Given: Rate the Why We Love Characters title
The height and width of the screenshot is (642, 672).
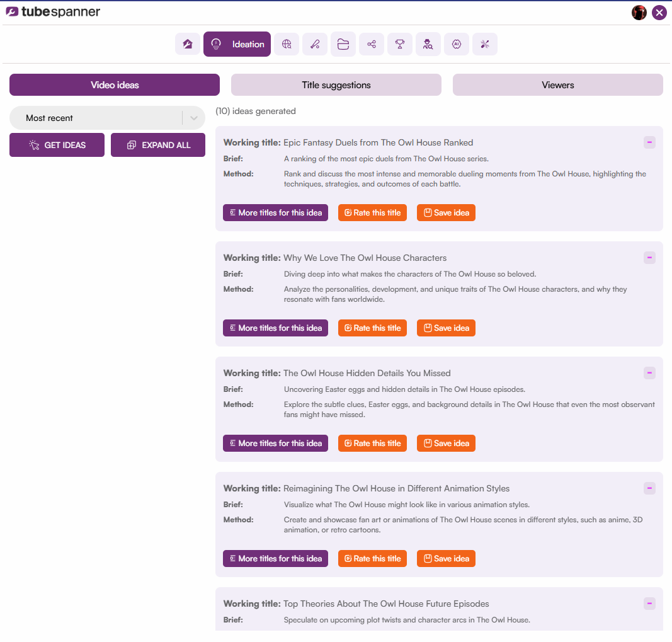Looking at the screenshot, I should click(x=372, y=328).
